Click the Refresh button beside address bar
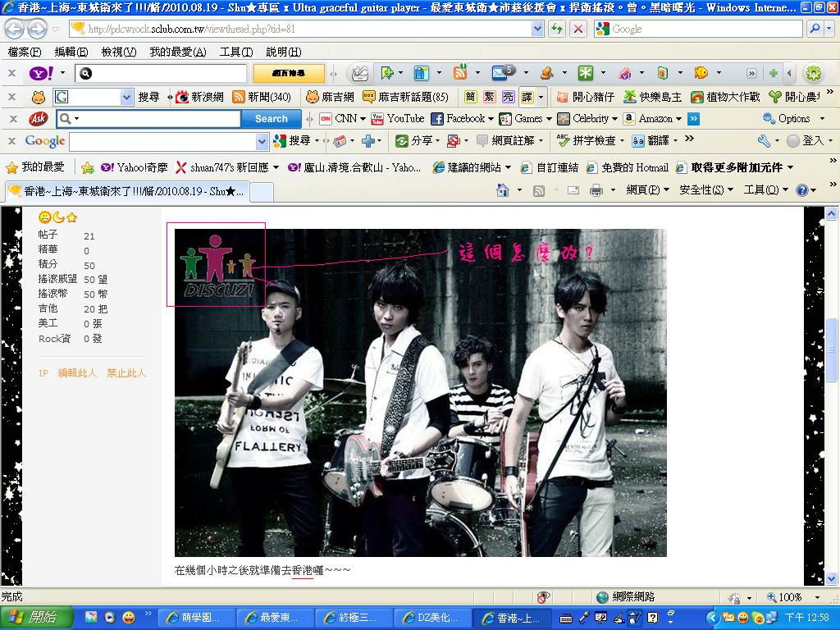Viewport: 840px width, 630px height. coord(557,29)
